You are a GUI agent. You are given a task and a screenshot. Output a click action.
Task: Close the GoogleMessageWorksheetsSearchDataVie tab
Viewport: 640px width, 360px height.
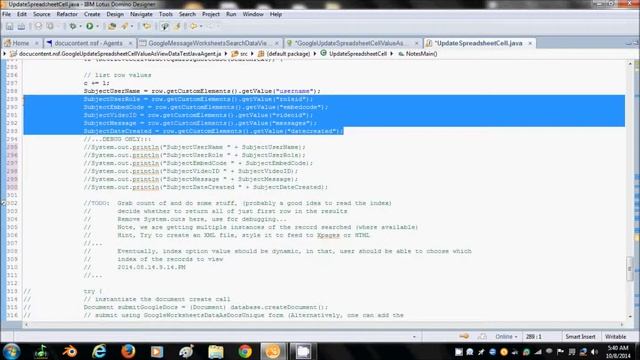click(277, 43)
